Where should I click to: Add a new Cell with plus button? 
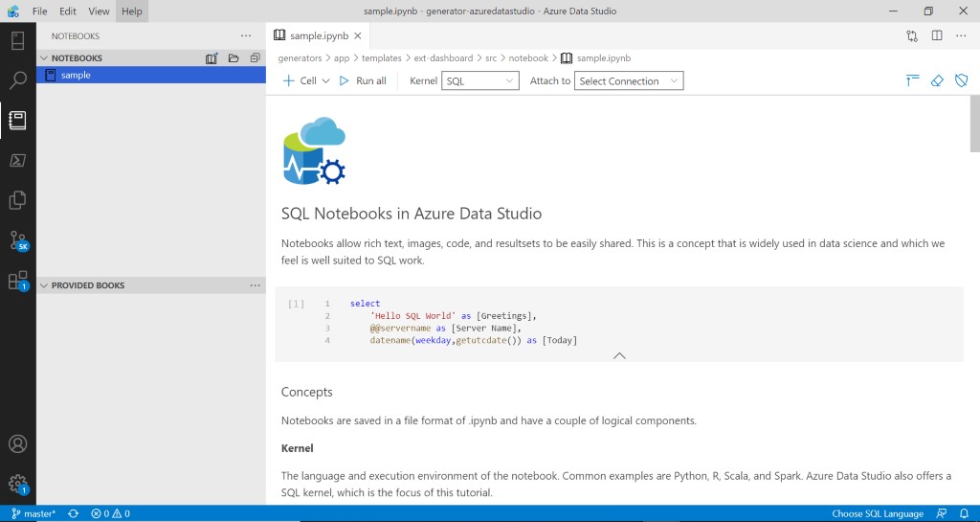[x=300, y=80]
